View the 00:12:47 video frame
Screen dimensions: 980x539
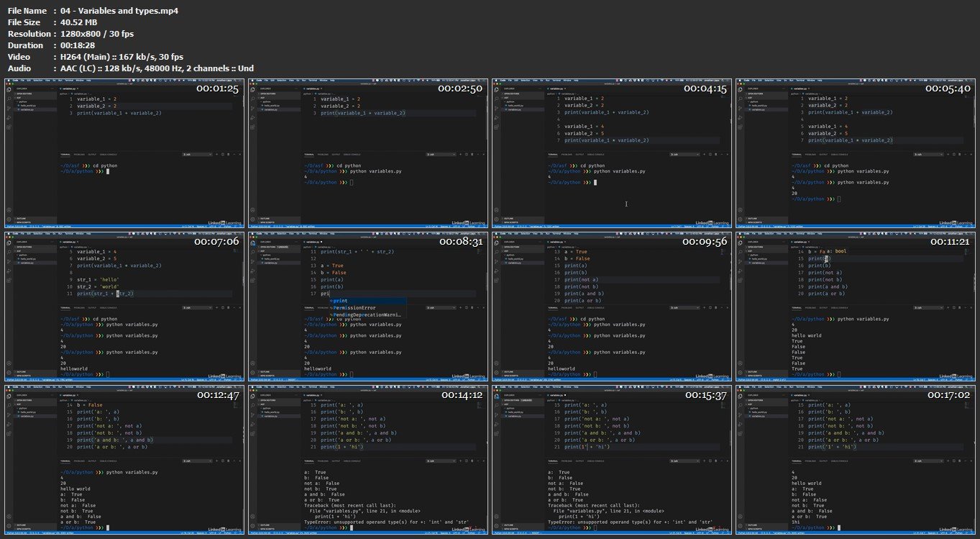point(124,459)
